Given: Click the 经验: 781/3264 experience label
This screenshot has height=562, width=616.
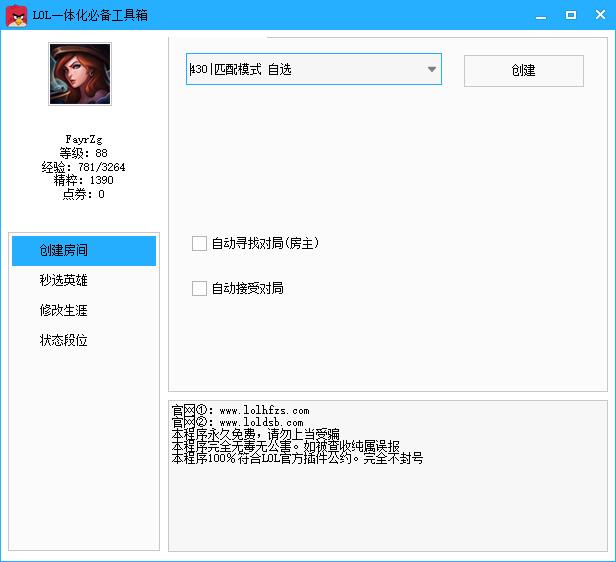Looking at the screenshot, I should point(83,167).
